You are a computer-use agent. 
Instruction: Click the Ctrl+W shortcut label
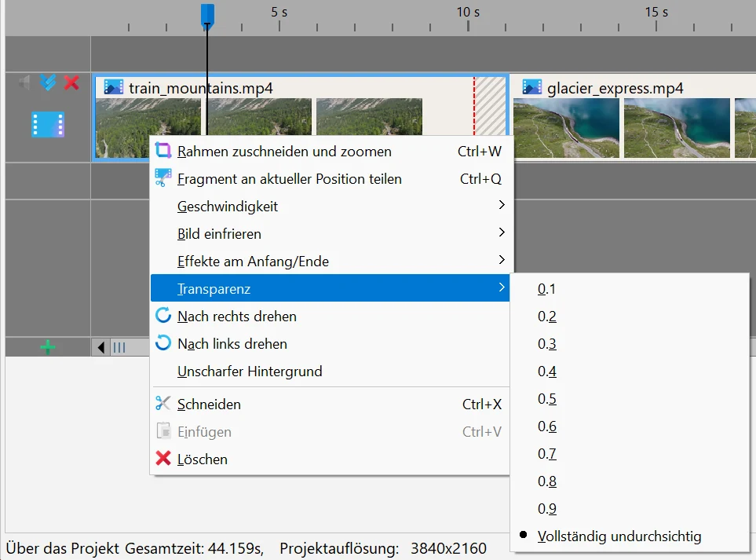pos(479,152)
